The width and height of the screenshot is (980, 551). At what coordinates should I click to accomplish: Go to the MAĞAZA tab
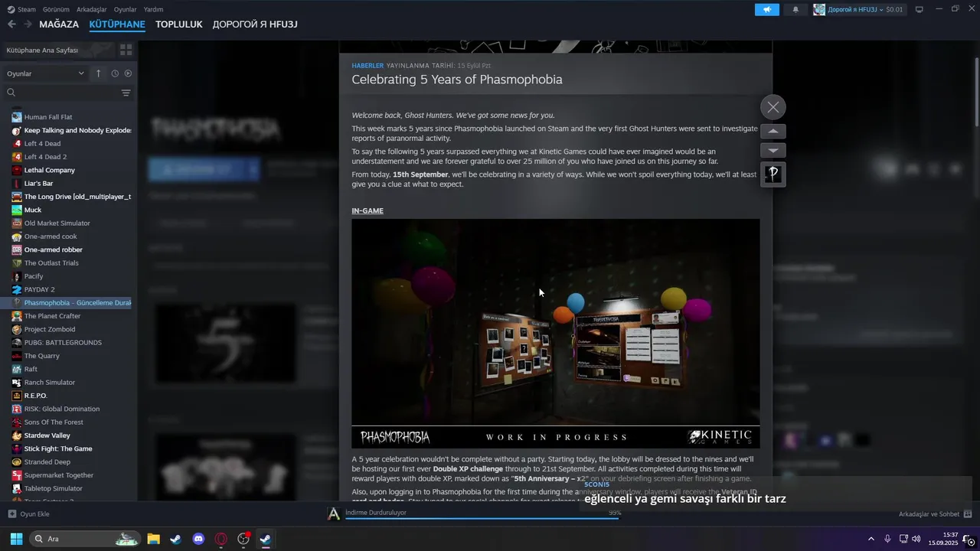(x=59, y=24)
